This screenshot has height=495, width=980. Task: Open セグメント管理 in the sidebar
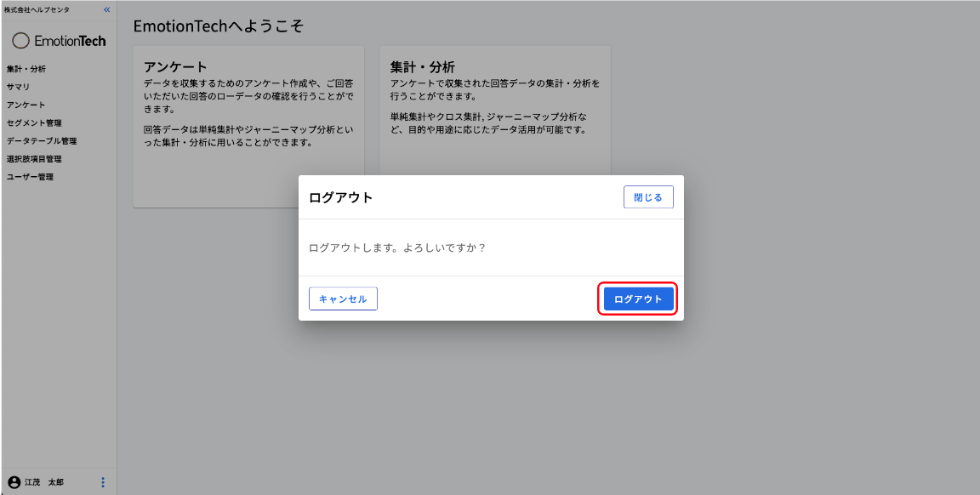tap(34, 123)
